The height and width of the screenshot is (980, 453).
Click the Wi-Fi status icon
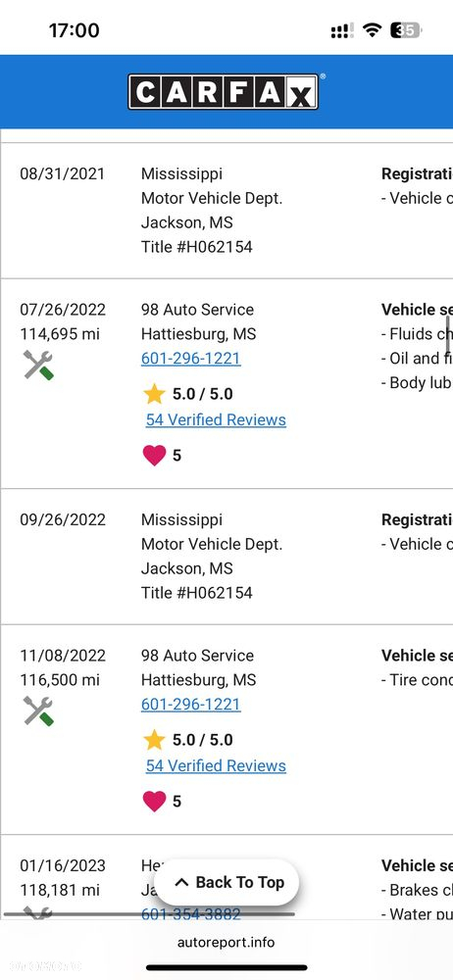pyautogui.click(x=373, y=30)
